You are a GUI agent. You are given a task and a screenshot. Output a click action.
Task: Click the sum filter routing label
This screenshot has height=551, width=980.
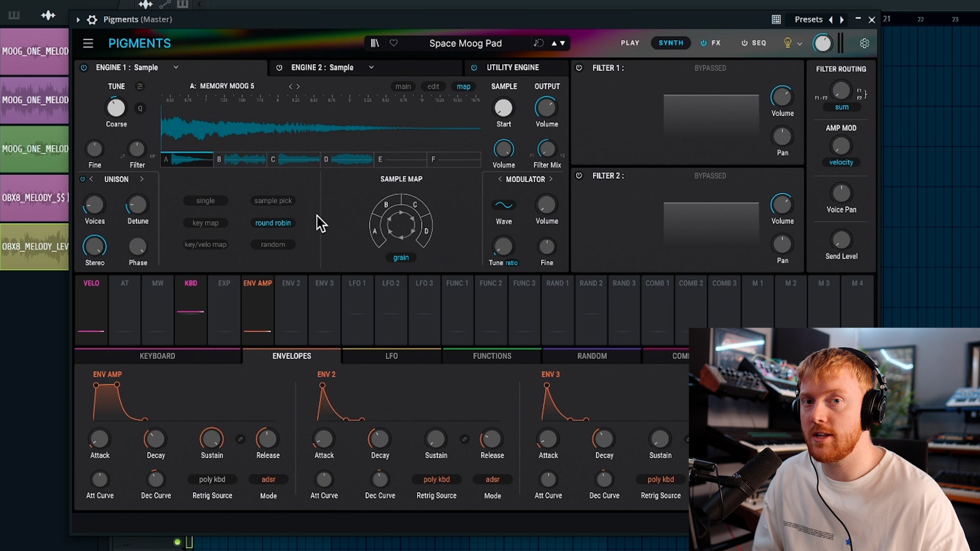point(842,107)
